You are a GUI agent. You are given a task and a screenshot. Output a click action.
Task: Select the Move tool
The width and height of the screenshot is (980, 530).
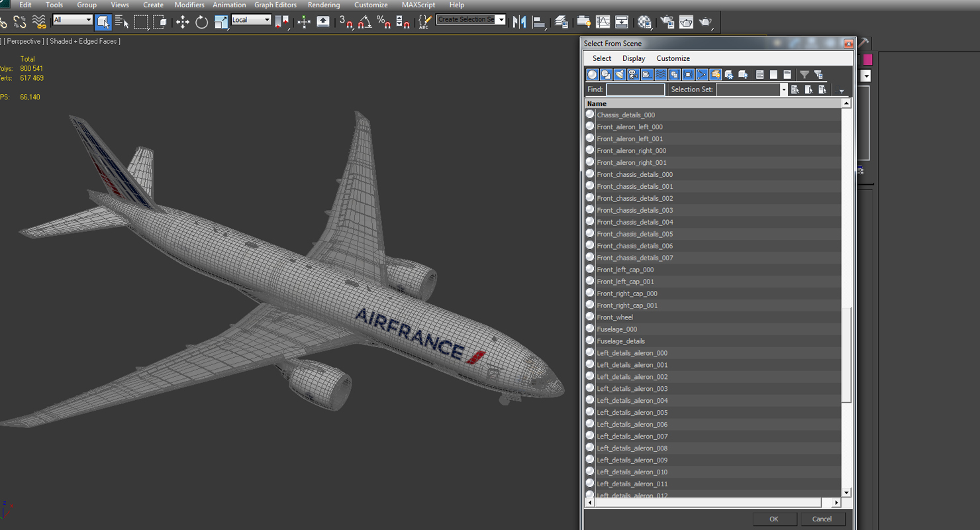pos(183,22)
